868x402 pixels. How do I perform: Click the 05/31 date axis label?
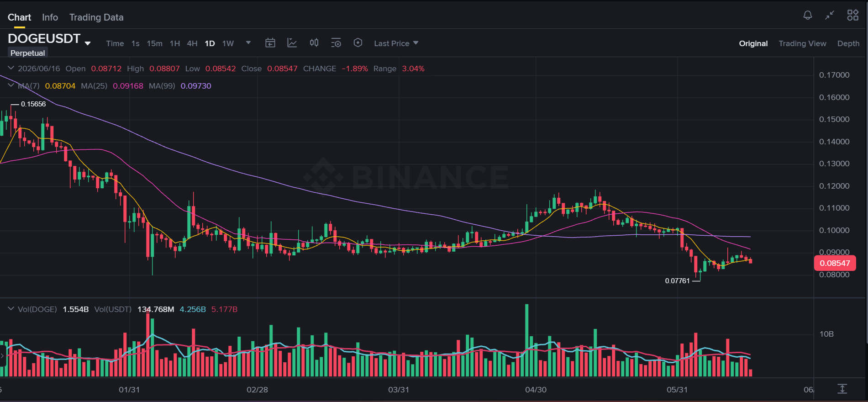[x=677, y=390]
